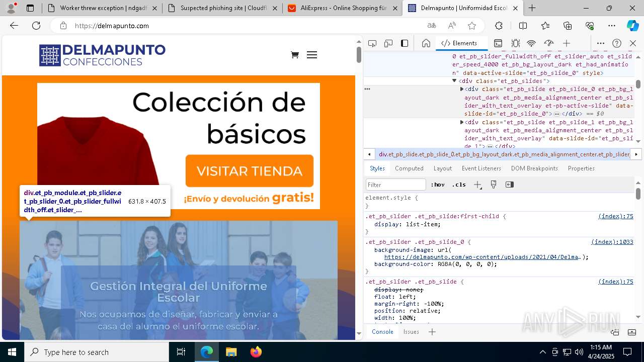Open the DOM Breakpoints tab

coord(534,168)
